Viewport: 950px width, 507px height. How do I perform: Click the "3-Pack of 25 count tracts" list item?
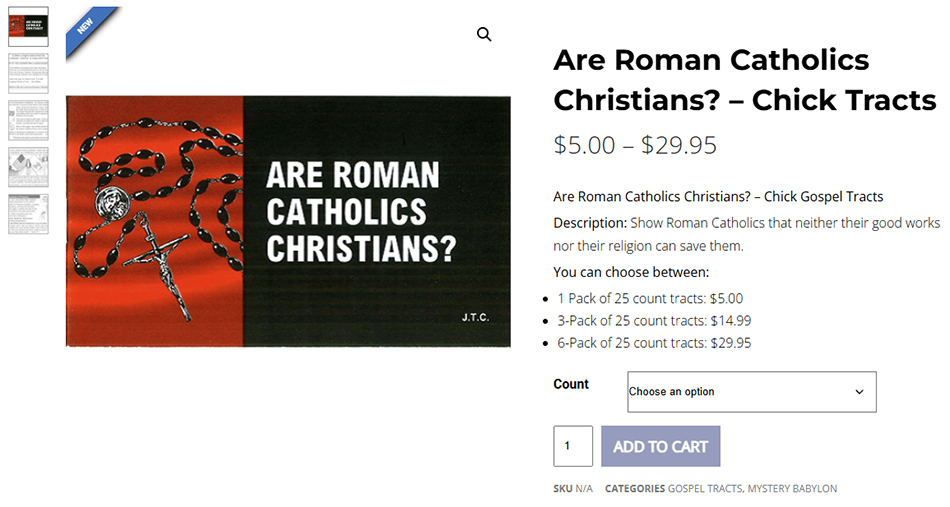[654, 321]
